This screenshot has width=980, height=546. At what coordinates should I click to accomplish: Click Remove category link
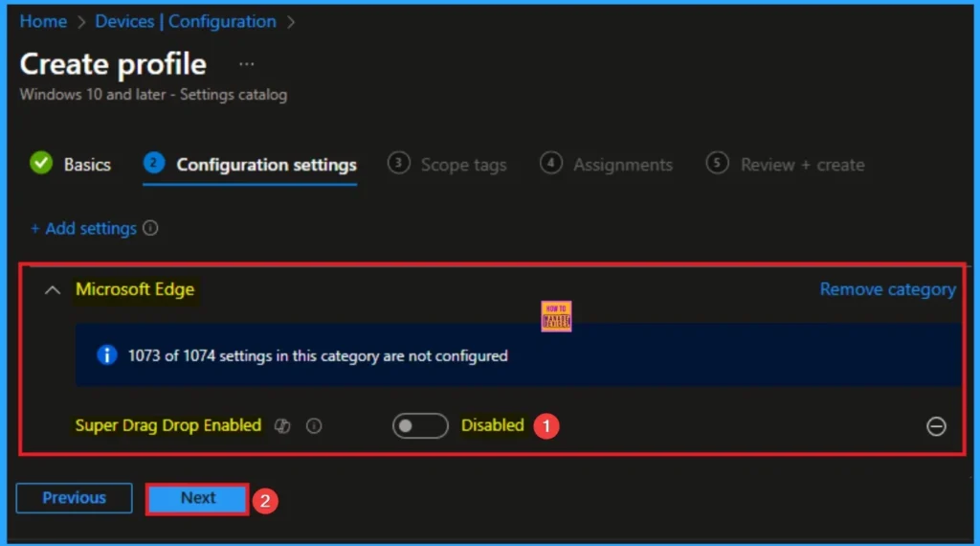pos(887,289)
